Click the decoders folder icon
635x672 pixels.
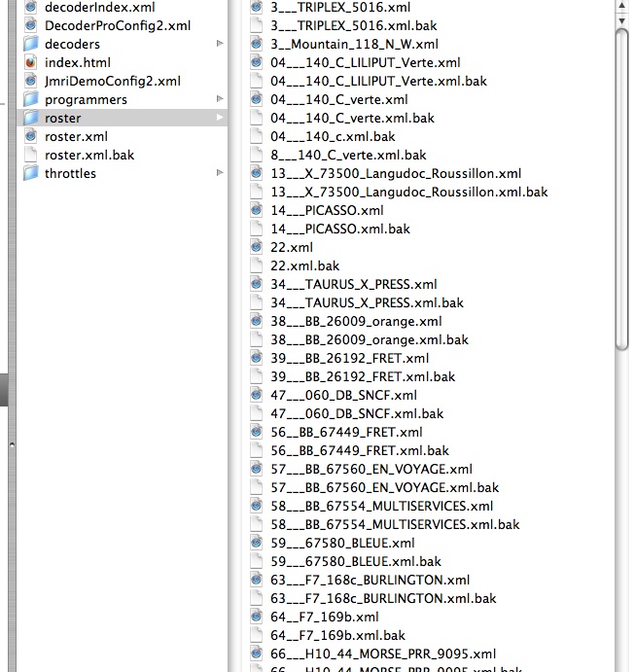tap(31, 44)
